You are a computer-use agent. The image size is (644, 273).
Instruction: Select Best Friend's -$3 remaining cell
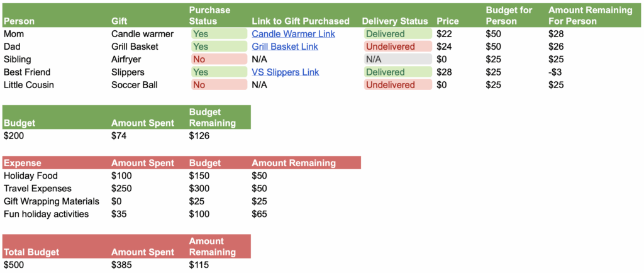(555, 72)
